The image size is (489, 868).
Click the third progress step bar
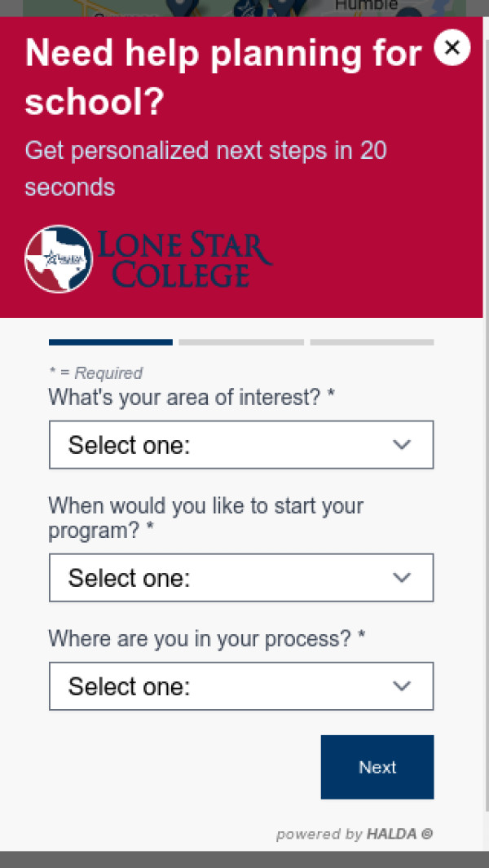[372, 342]
